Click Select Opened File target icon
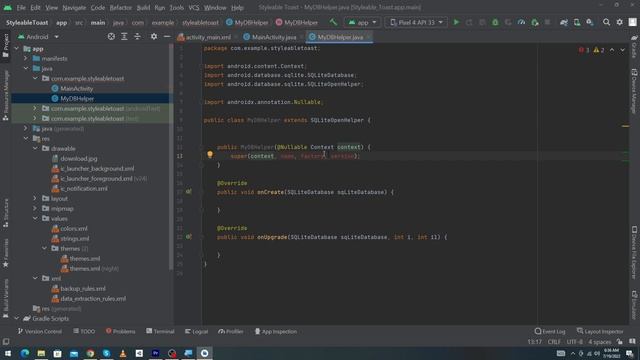640x360 pixels. pyautogui.click(x=111, y=37)
